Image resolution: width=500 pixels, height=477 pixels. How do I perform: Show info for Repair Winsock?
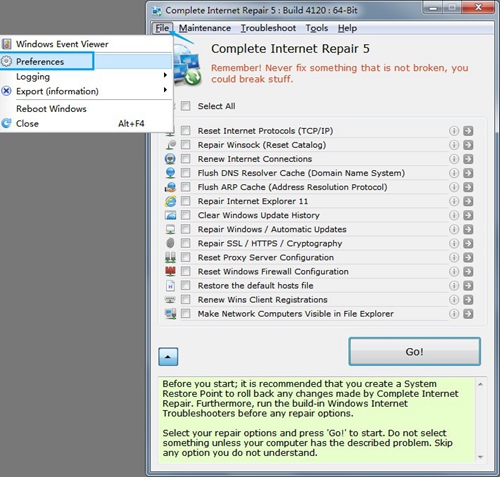point(454,145)
